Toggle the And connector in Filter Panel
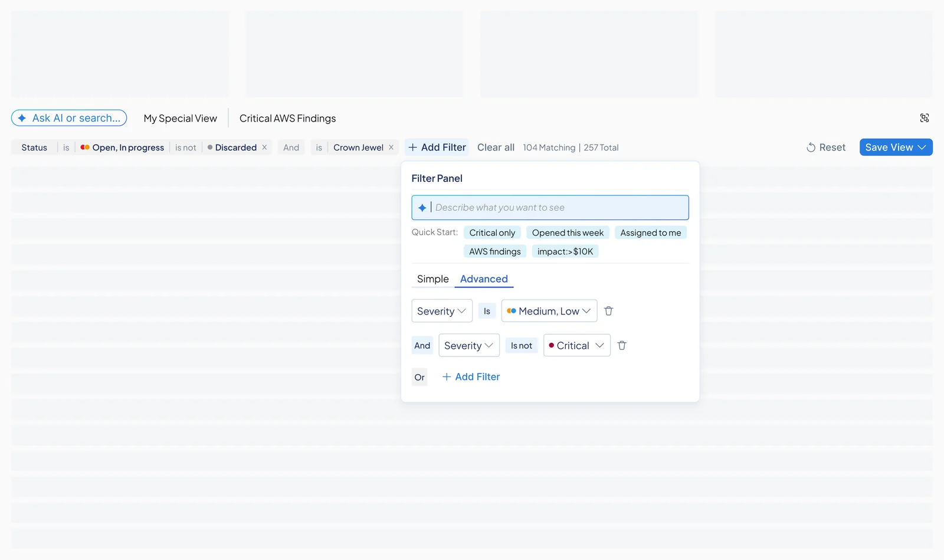This screenshot has width=944, height=560. tap(422, 345)
